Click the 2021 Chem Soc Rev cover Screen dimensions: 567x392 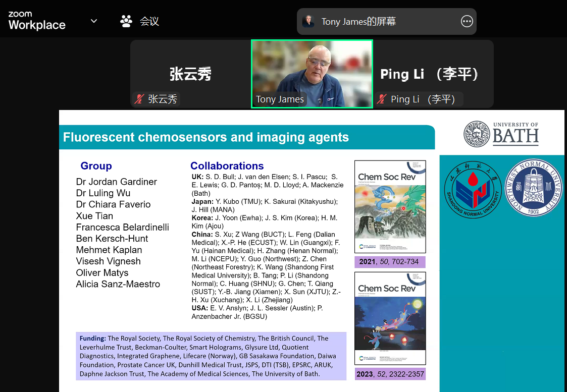pyautogui.click(x=390, y=206)
